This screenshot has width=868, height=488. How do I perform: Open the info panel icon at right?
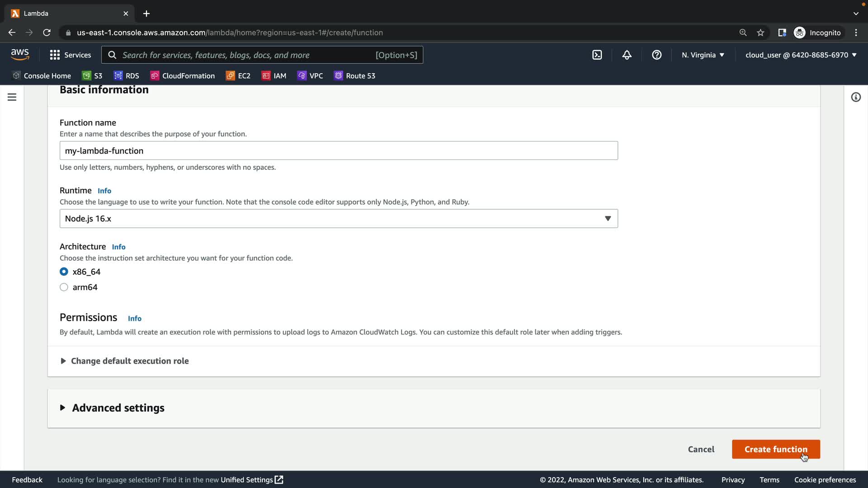tap(856, 97)
